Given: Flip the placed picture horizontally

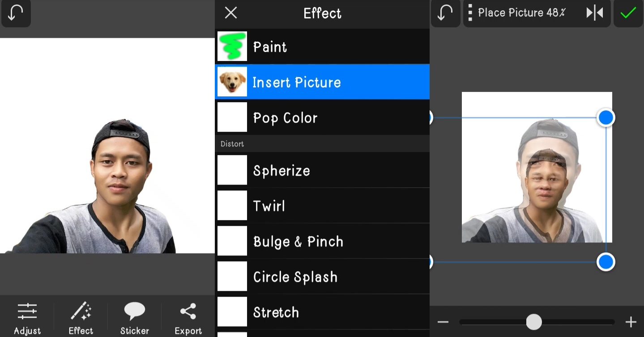Looking at the screenshot, I should pos(595,13).
